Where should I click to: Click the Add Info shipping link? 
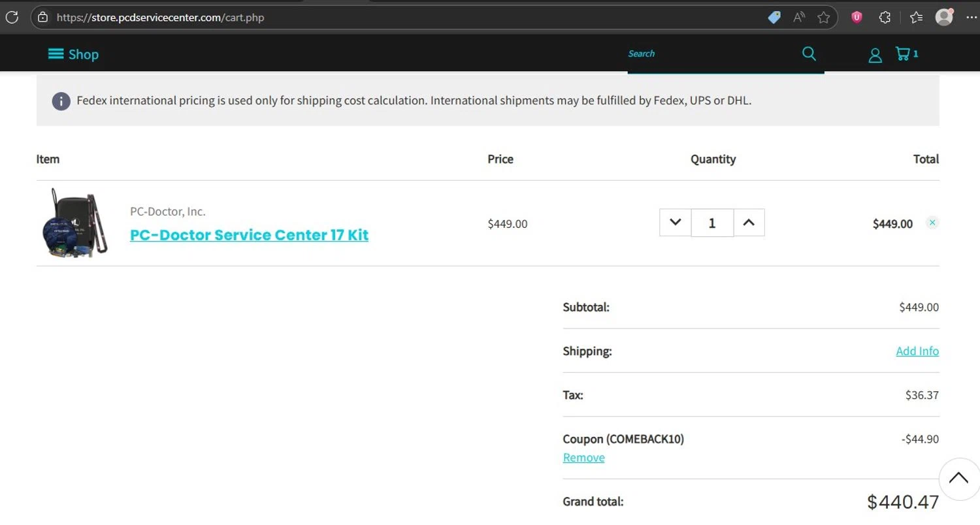(x=917, y=351)
